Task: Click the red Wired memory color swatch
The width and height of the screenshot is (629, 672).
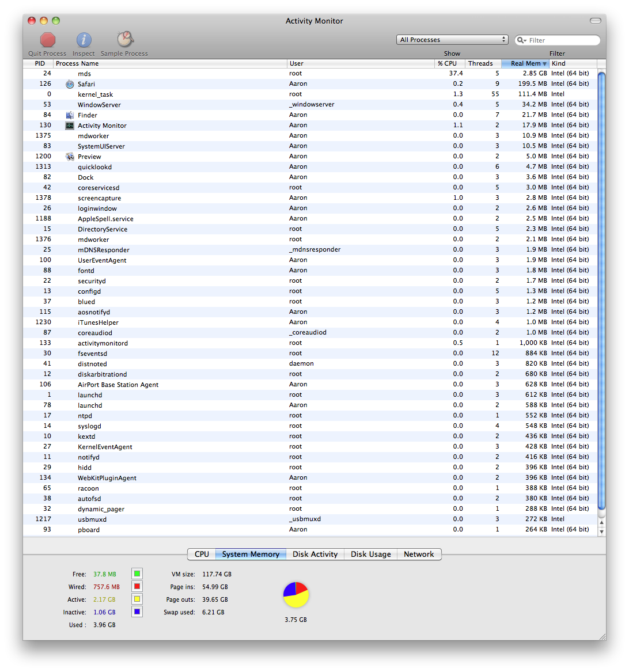Action: click(x=137, y=586)
